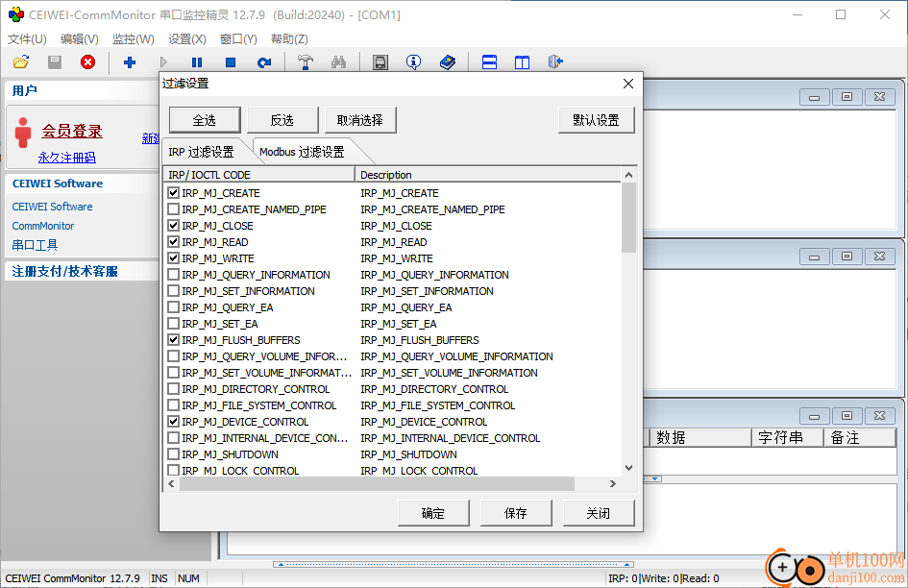The height and width of the screenshot is (588, 908).
Task: Click the 默认设置 button
Action: [x=597, y=120]
